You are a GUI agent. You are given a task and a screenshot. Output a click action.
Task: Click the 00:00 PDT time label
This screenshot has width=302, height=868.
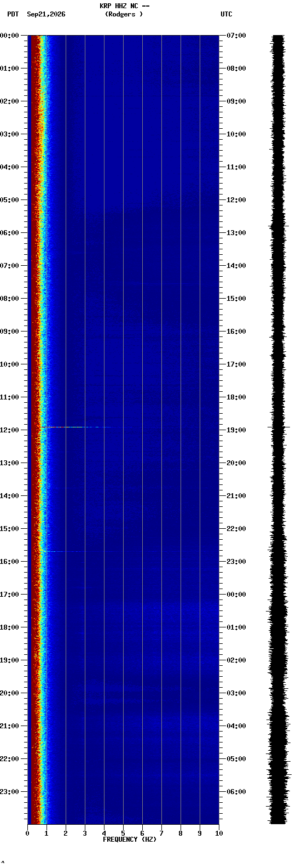(x=9, y=36)
